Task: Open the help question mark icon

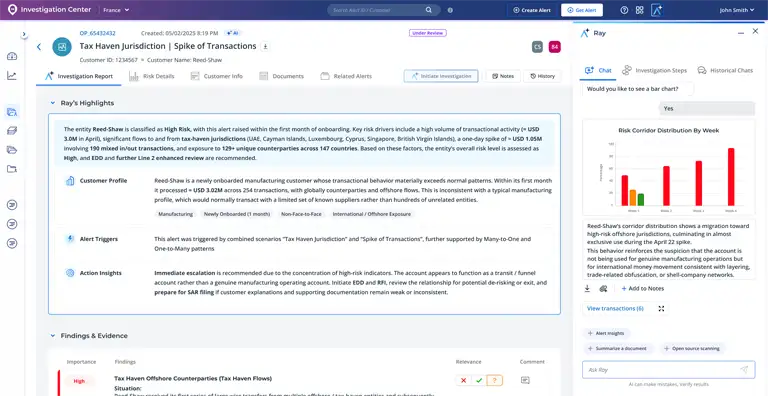Action: pos(624,10)
